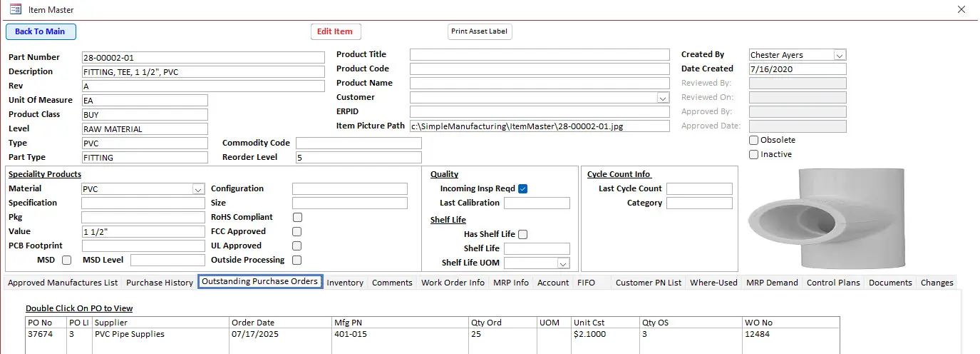The image size is (980, 354).
Task: Click the Item Master form icon
Action: (x=15, y=10)
